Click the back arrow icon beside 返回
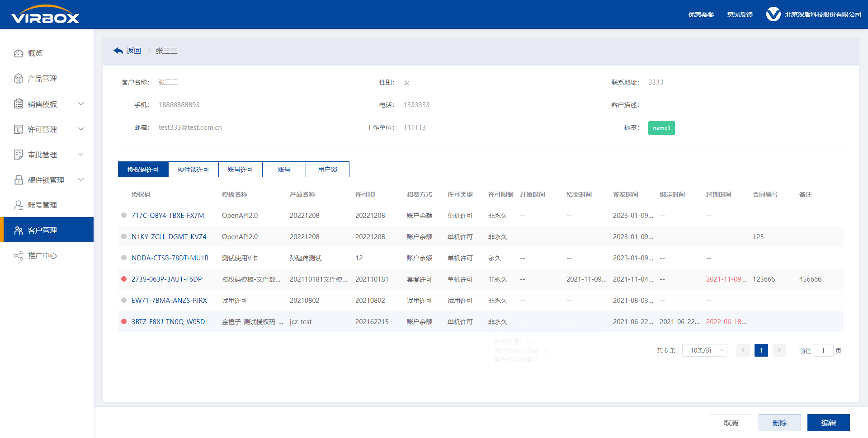Image resolution: width=868 pixels, height=438 pixels. pos(118,51)
